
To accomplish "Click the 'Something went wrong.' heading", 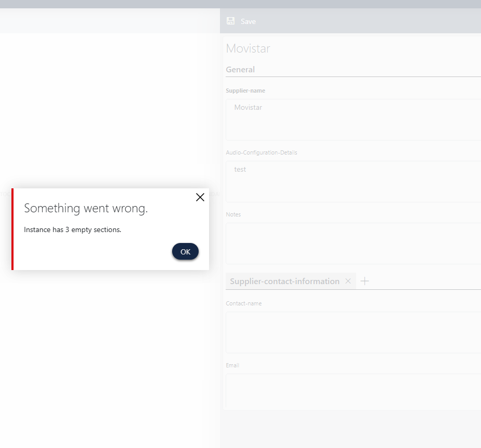I will pyautogui.click(x=86, y=209).
